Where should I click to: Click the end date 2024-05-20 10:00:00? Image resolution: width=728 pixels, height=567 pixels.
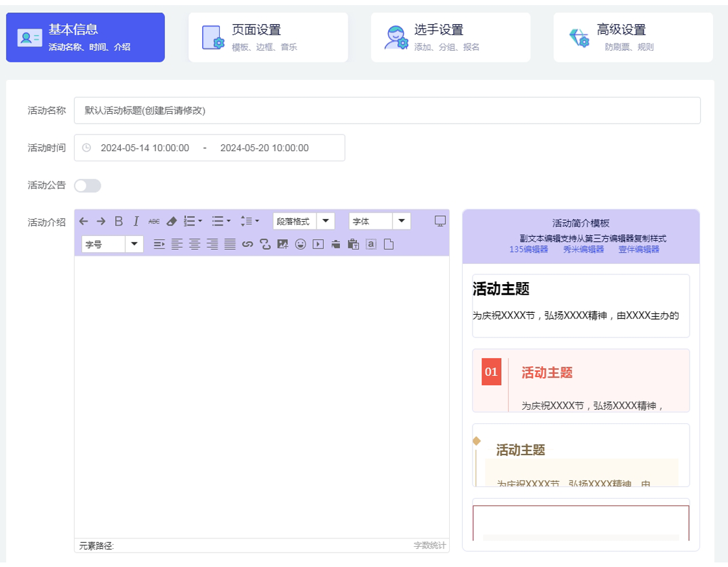click(x=264, y=148)
